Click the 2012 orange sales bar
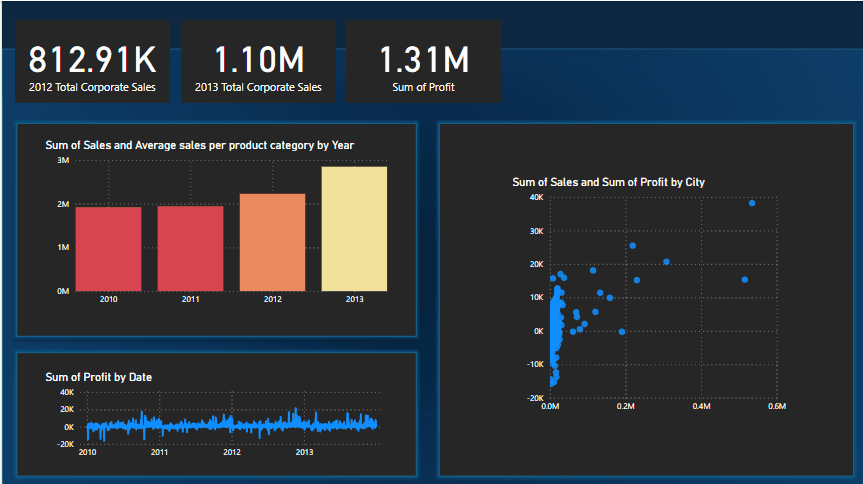The width and height of the screenshot is (863, 484). [272, 242]
